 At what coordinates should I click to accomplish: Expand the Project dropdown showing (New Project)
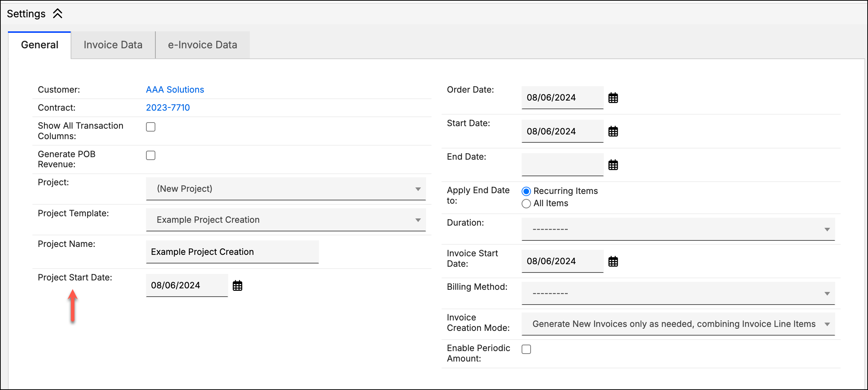[x=286, y=189]
